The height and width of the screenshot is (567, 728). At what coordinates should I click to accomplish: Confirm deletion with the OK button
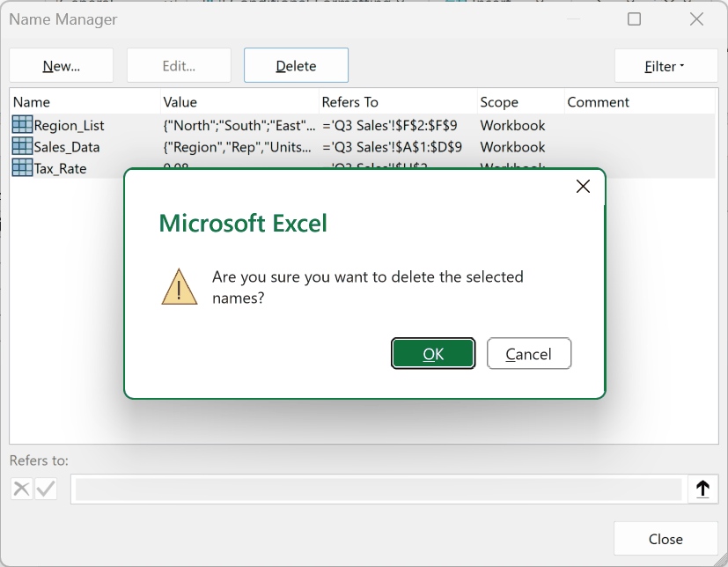point(433,353)
